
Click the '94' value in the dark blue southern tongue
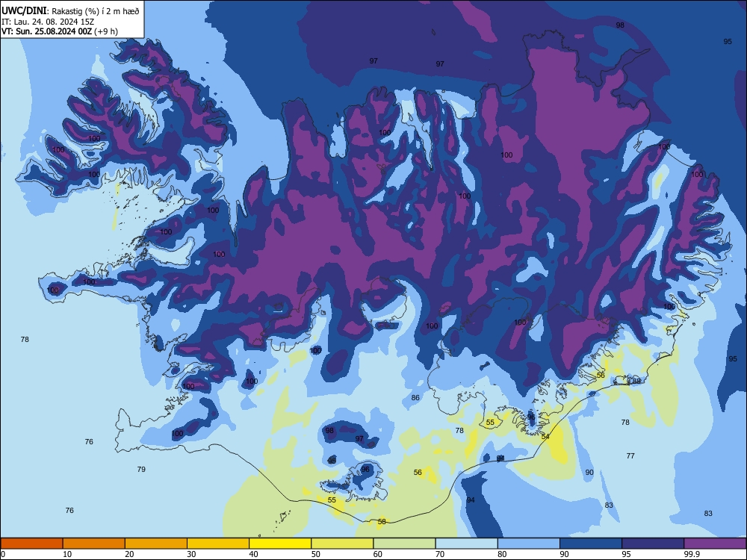[x=471, y=500]
